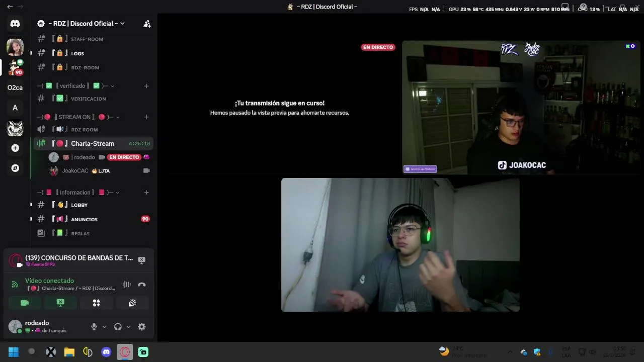
Task: Open the tiger avatar server
Action: click(x=15, y=128)
